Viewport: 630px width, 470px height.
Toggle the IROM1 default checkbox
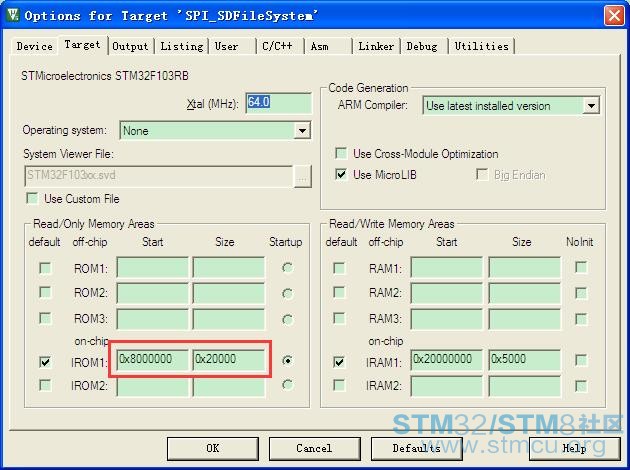tap(45, 362)
